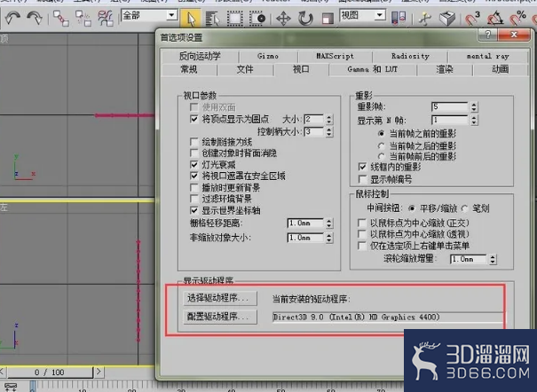Adjust the 滚轮缩放增量 spinner arrows

[x=493, y=259]
